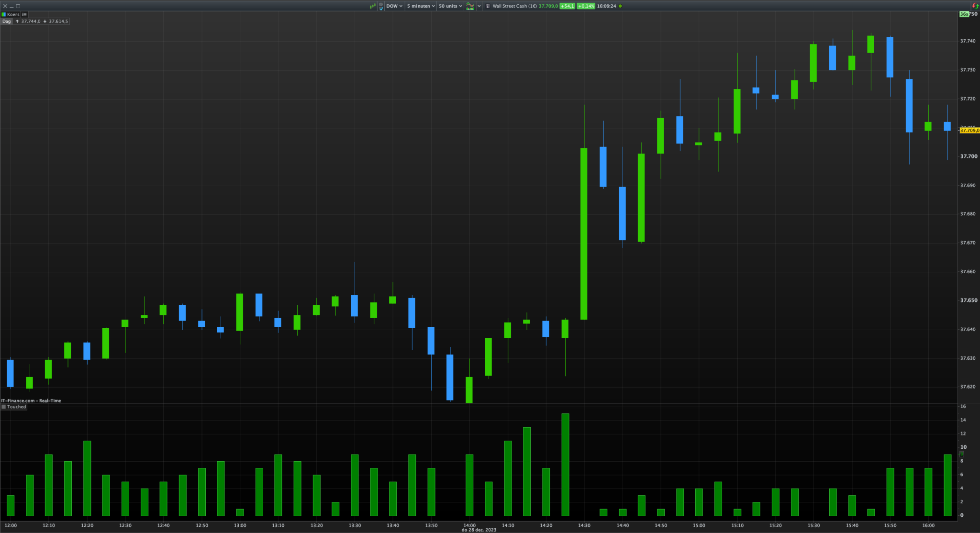
Task: Open the DOW instrument dropdown
Action: (394, 6)
